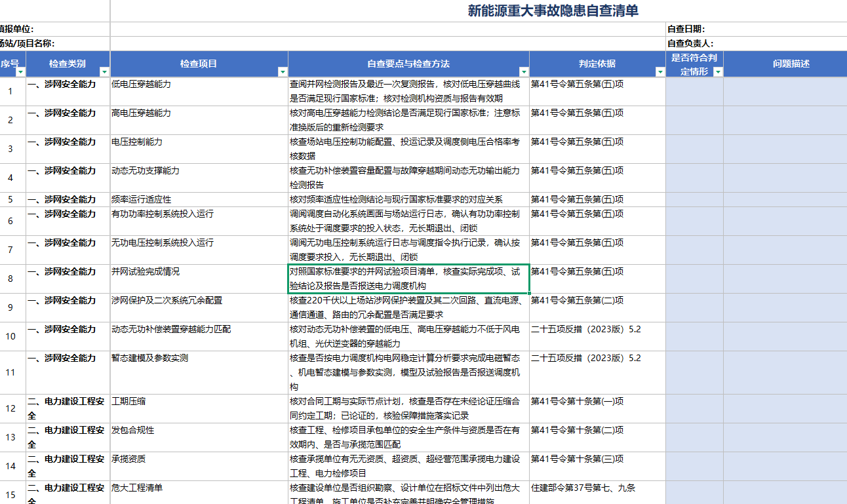Select the cell starting 调阅调度自动化系统画面
847x504 pixels.
(408, 221)
